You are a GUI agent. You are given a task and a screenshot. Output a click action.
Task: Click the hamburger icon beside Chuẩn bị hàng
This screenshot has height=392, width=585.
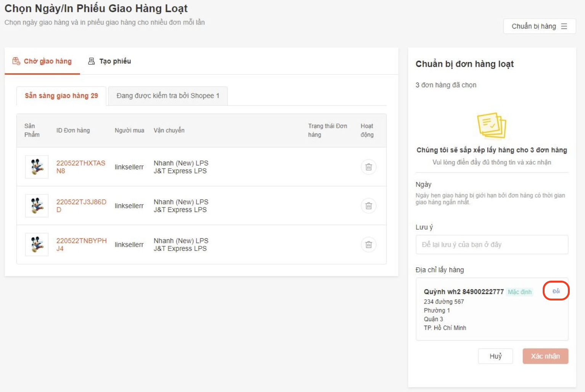564,26
